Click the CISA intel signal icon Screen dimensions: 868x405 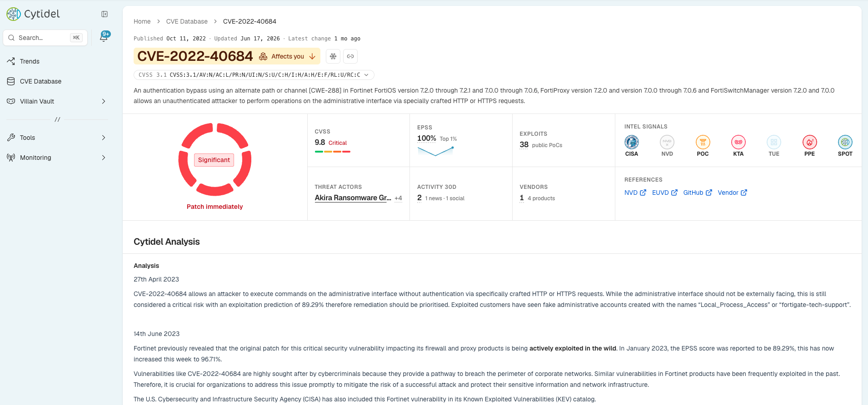pyautogui.click(x=632, y=142)
